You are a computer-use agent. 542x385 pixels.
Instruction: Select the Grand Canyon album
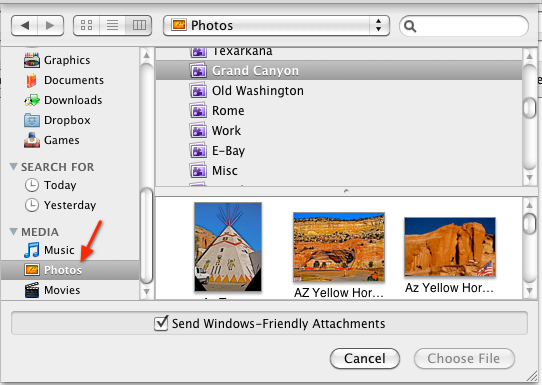339,71
